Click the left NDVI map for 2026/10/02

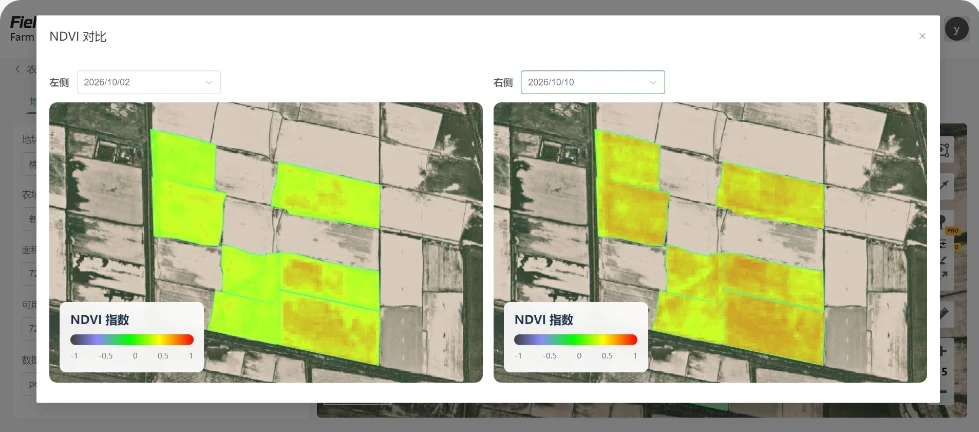coord(266,242)
